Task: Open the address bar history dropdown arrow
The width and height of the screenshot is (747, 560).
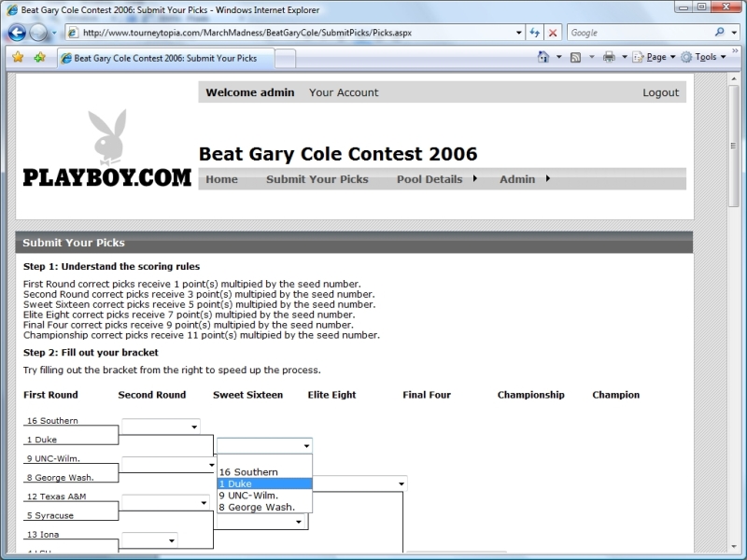Action: [x=519, y=33]
